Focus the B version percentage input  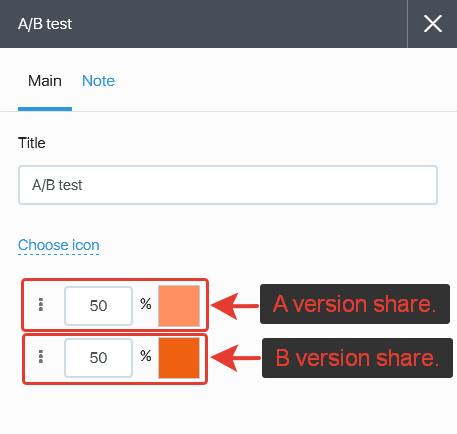coord(98,358)
